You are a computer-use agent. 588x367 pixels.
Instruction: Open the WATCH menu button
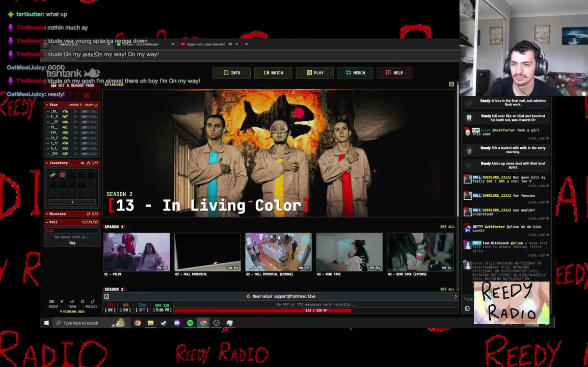[274, 73]
